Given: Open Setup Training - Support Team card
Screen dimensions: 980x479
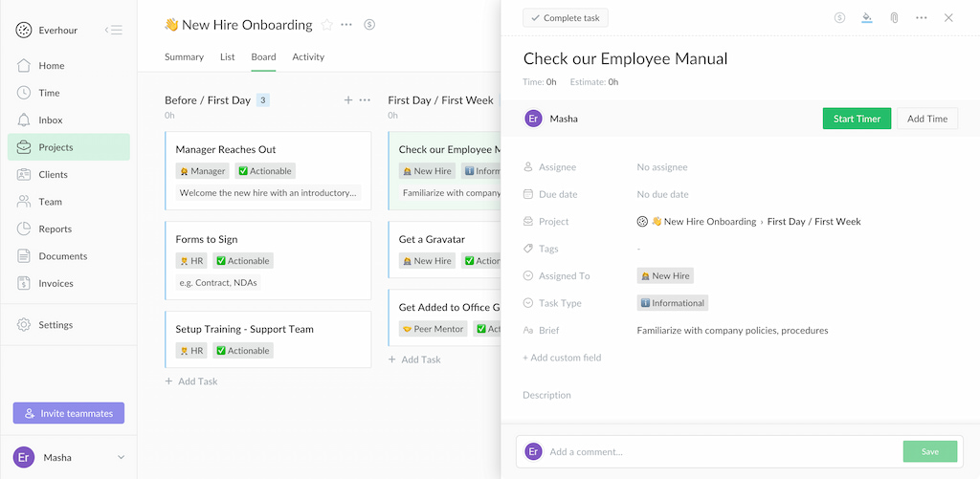Looking at the screenshot, I should coord(268,339).
